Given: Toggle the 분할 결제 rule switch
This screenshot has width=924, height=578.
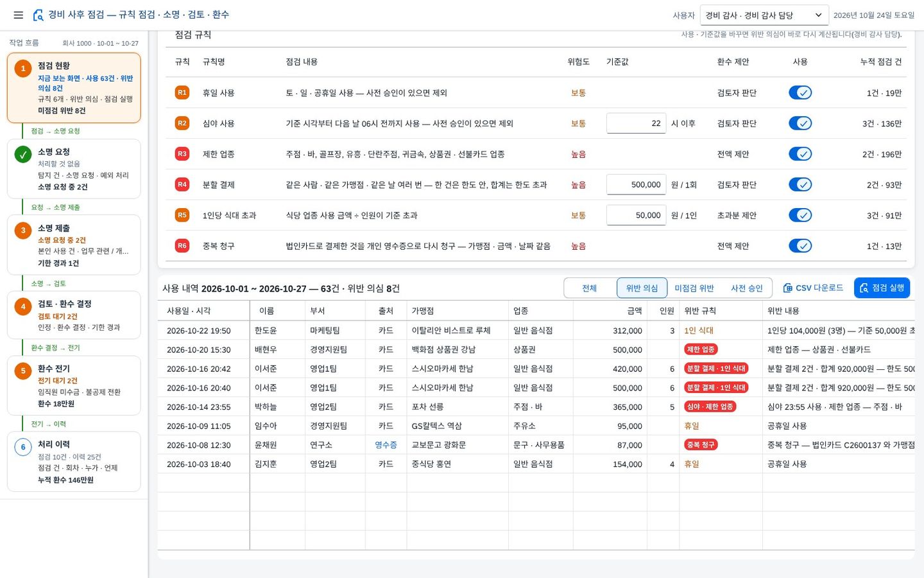Looking at the screenshot, I should (x=800, y=184).
